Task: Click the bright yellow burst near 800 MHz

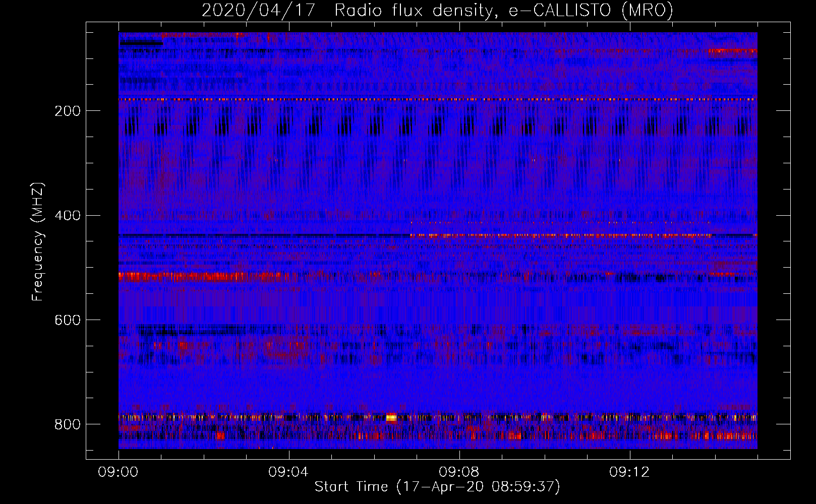Action: (x=391, y=417)
